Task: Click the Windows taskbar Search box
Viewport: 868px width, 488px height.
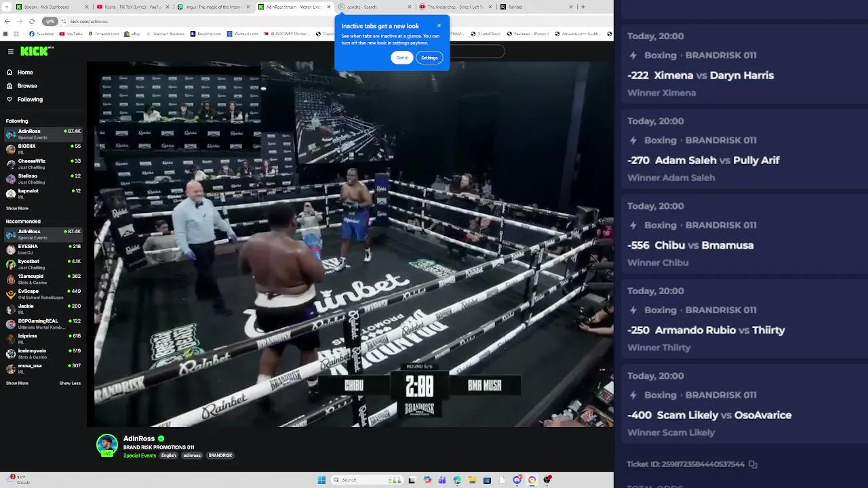Action: click(x=366, y=480)
